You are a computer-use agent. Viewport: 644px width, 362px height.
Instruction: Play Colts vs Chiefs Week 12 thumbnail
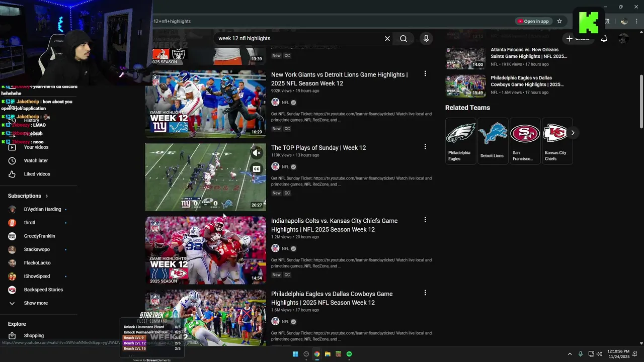[x=205, y=250]
